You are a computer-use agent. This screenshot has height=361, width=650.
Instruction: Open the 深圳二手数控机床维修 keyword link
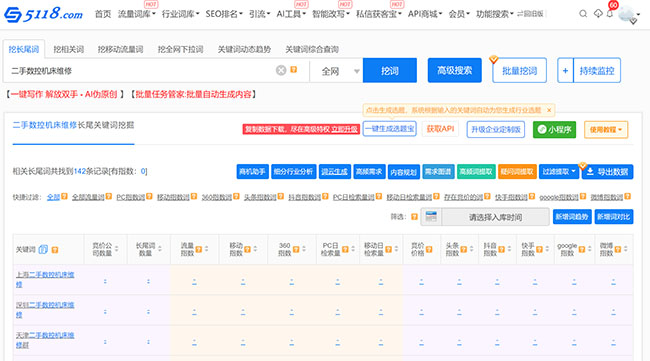45,310
